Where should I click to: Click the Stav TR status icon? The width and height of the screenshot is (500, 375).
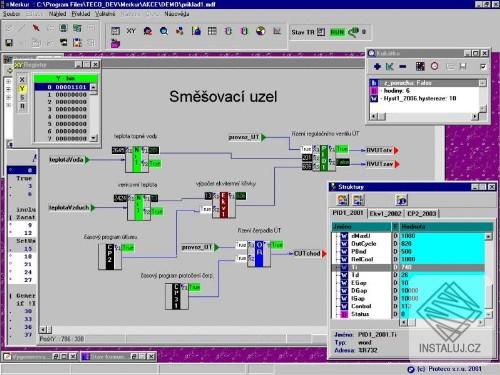point(321,32)
